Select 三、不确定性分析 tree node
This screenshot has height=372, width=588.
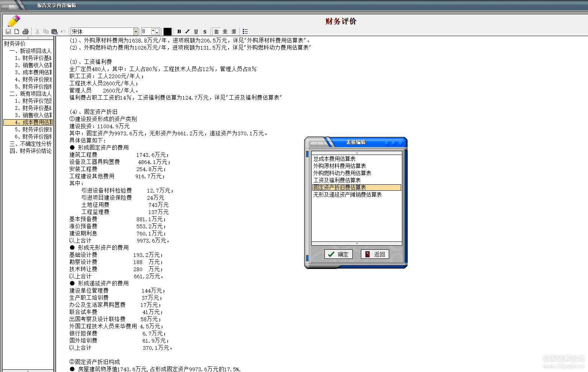click(30, 144)
